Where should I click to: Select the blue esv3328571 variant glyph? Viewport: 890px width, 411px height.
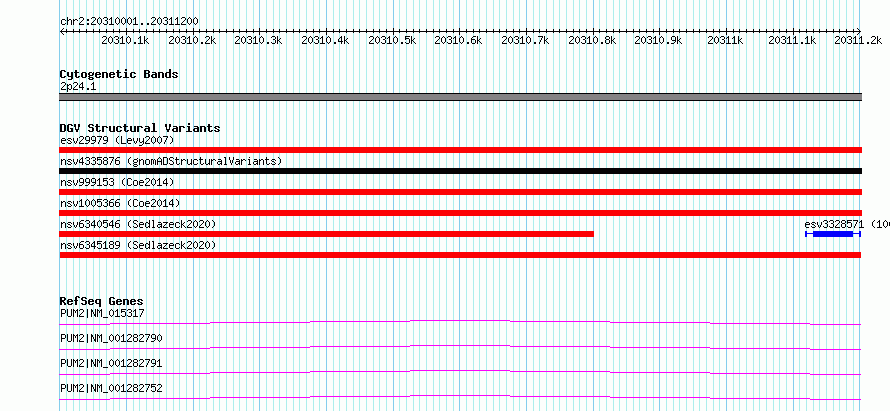[833, 234]
